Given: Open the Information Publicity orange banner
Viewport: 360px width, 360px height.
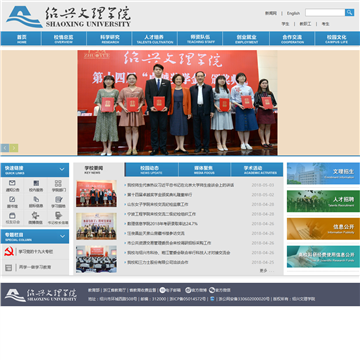Looking at the screenshot, I should click(x=323, y=229).
